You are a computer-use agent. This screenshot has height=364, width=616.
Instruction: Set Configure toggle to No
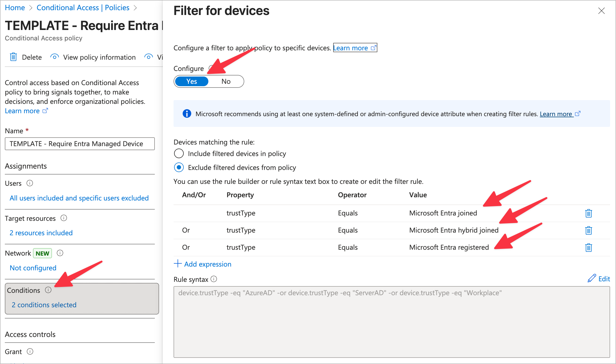tap(226, 81)
